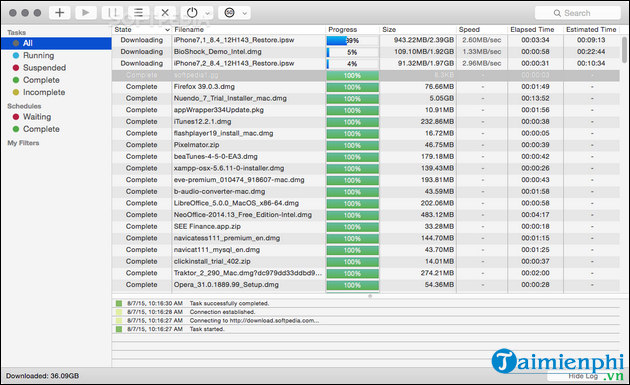The height and width of the screenshot is (385, 630).
Task: Click the 5.05GB size cell
Action: point(442,98)
